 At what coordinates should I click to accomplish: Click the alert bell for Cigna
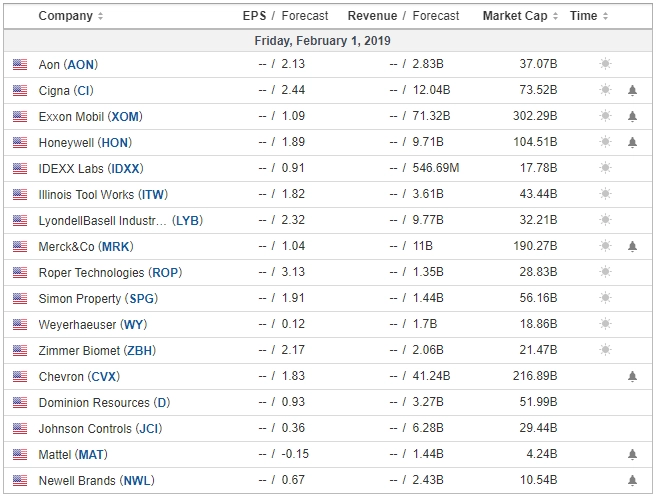(632, 90)
